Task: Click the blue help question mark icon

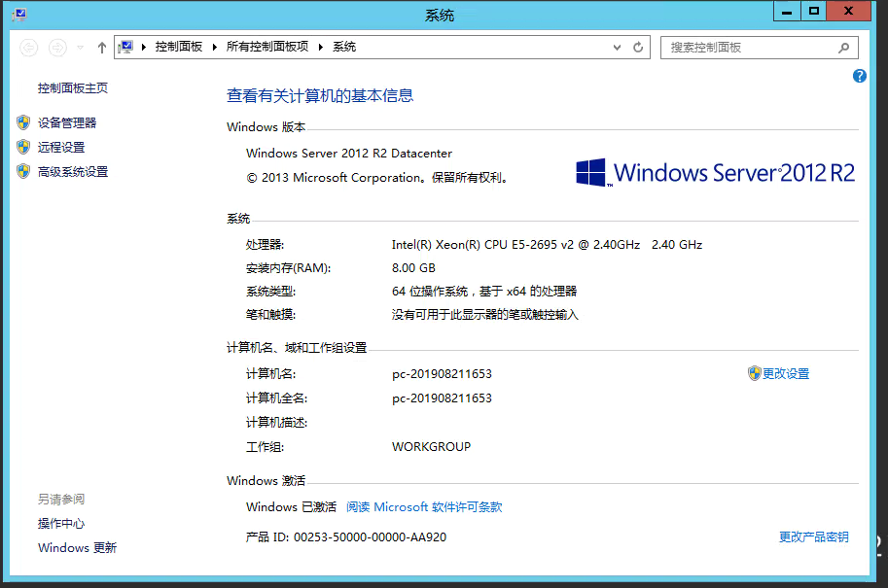Action: pyautogui.click(x=859, y=76)
